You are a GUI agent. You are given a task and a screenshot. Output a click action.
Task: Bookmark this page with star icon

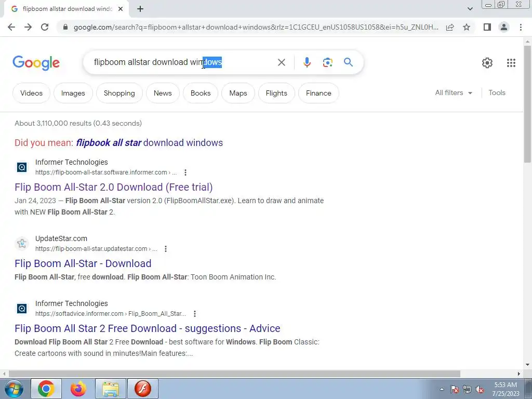[467, 27]
